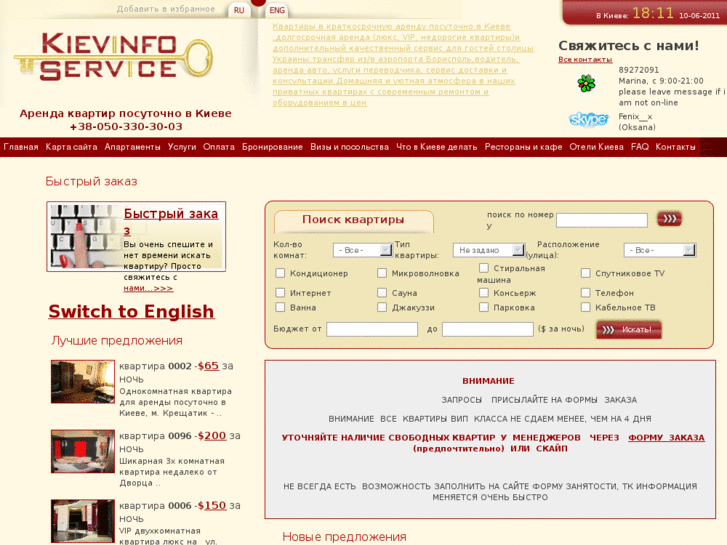727x545 pixels.
Task: Enable the Ванна checkbox
Action: tap(280, 307)
